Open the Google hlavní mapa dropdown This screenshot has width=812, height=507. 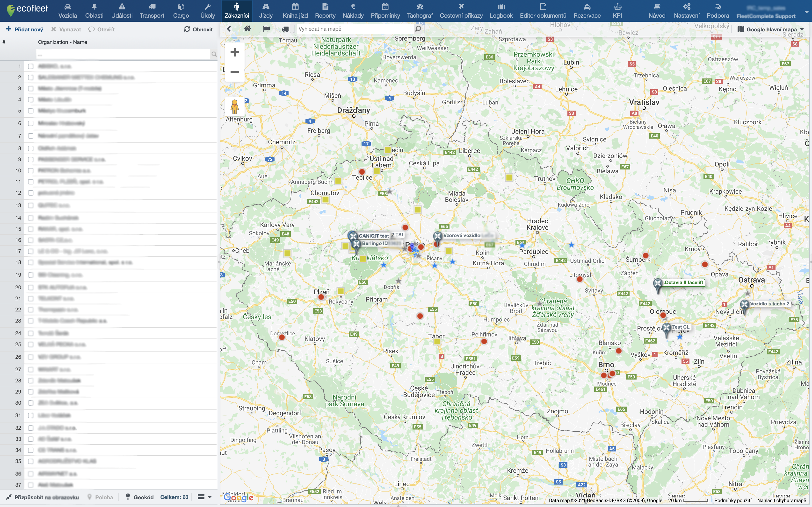pos(771,29)
